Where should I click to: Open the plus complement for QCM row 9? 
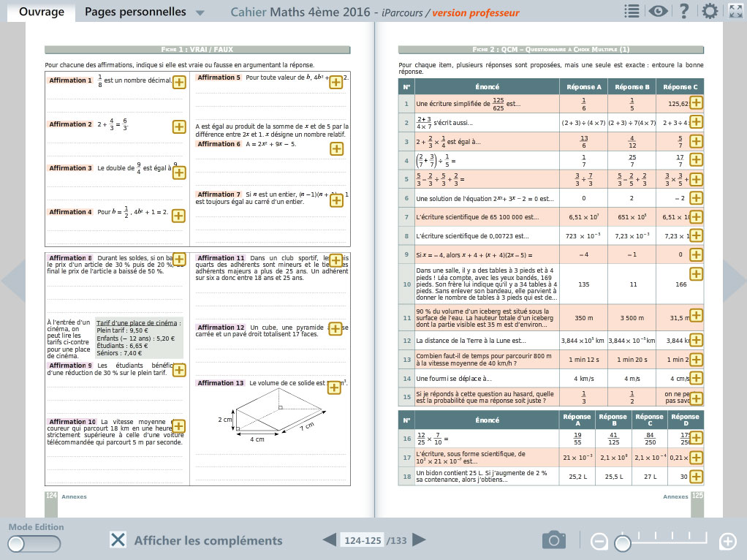696,254
